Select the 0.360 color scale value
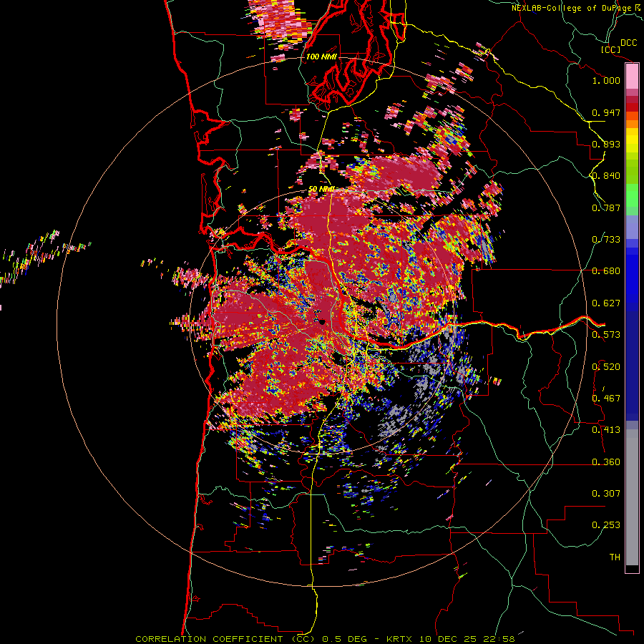Viewport: 644px width, 644px height. click(x=606, y=462)
